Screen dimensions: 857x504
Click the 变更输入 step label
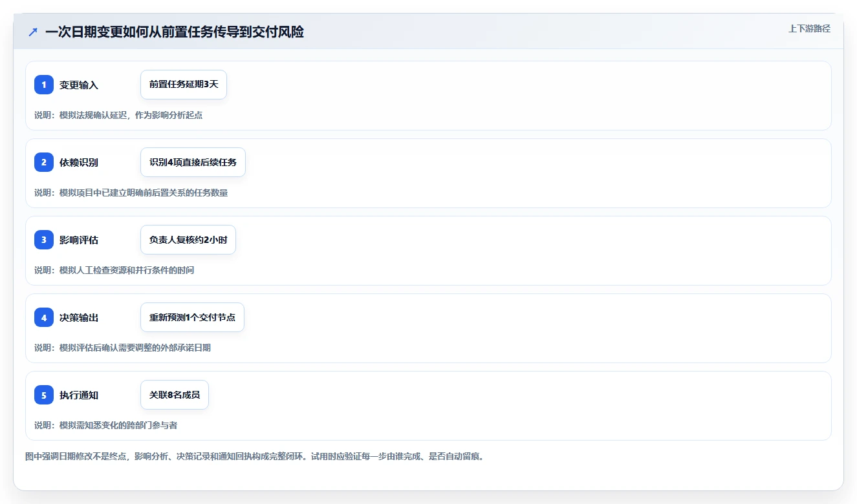click(x=79, y=85)
